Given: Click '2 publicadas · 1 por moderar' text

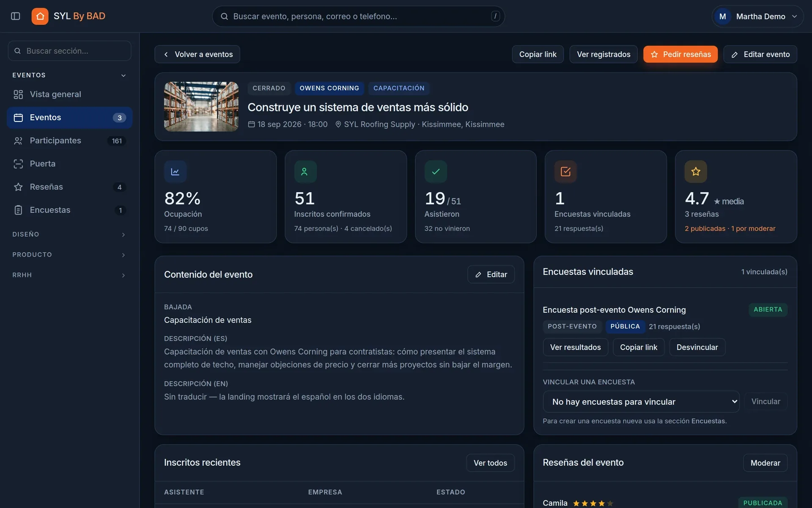Looking at the screenshot, I should pyautogui.click(x=730, y=229).
